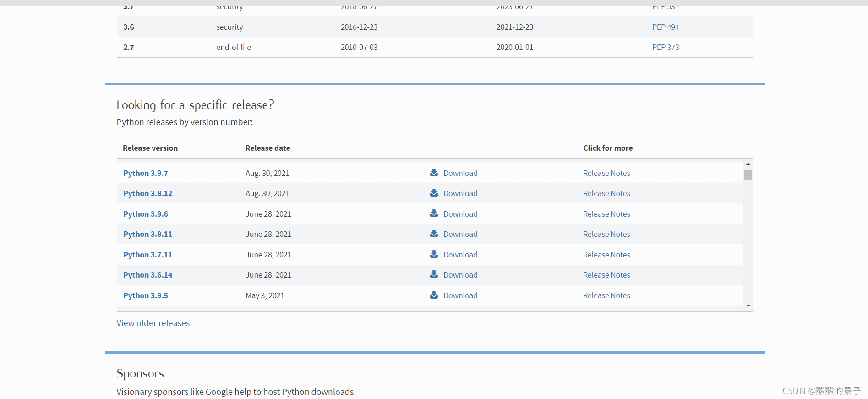
Task: View Release Notes for Python 3.6.14
Action: pyautogui.click(x=606, y=275)
